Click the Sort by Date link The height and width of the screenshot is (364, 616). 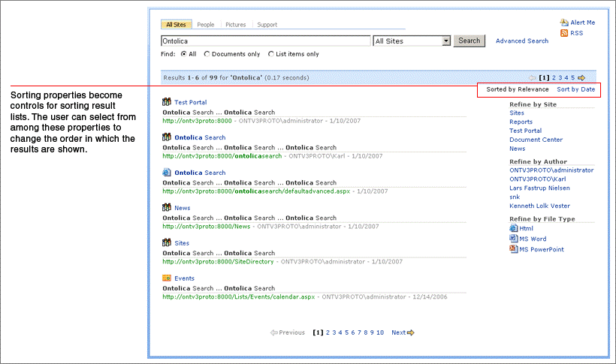[575, 89]
